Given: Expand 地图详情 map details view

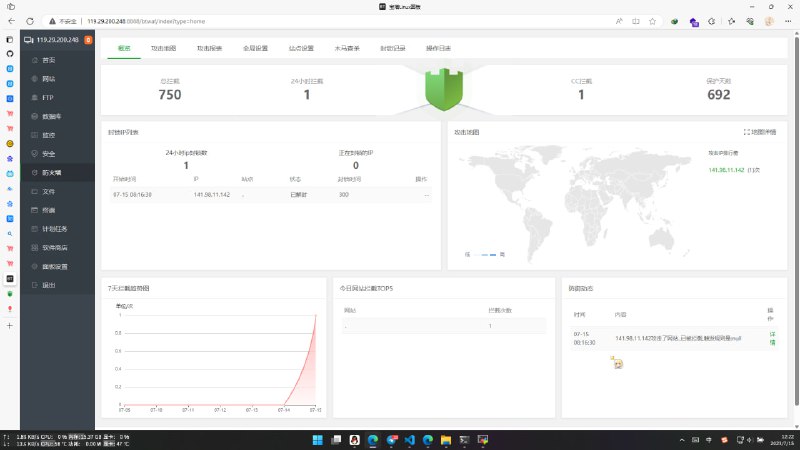Looking at the screenshot, I should click(x=761, y=132).
